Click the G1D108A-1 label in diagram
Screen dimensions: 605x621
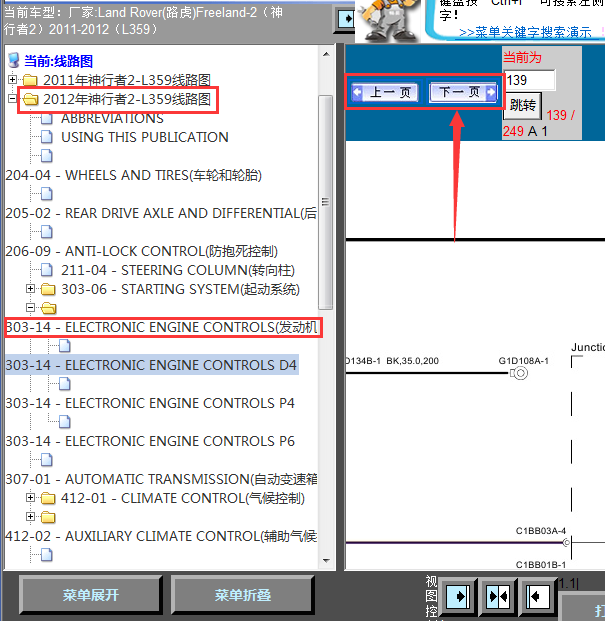(x=523, y=361)
